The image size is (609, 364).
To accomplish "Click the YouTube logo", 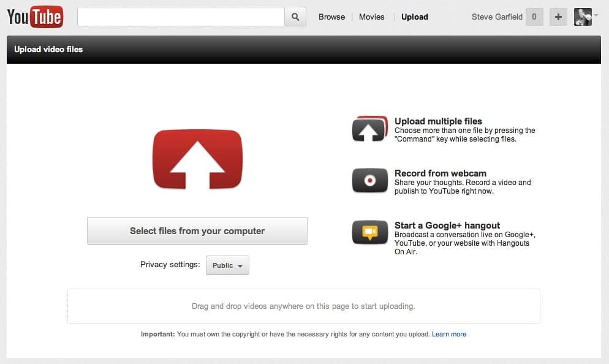I will pyautogui.click(x=35, y=17).
